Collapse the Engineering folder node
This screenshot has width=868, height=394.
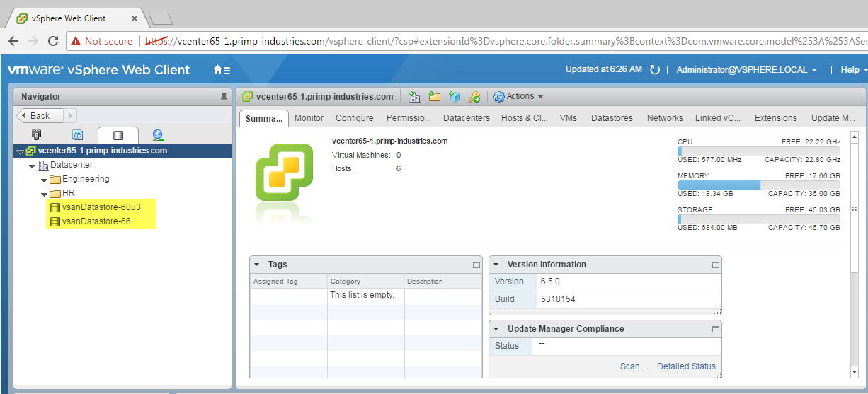45,180
